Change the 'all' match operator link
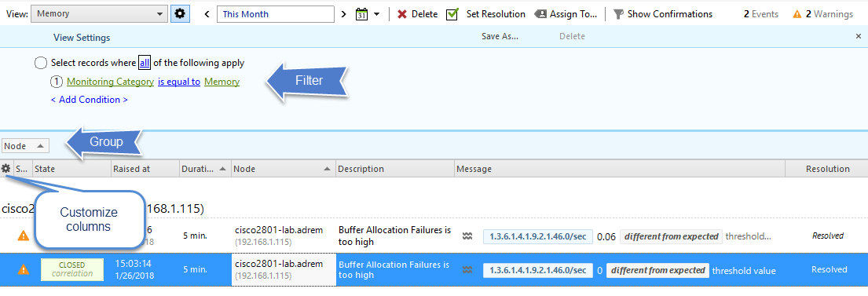 click(145, 63)
